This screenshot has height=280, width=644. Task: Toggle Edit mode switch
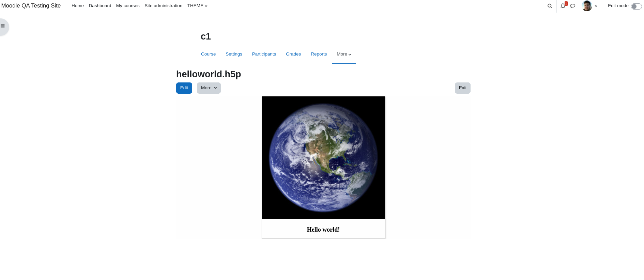636,6
